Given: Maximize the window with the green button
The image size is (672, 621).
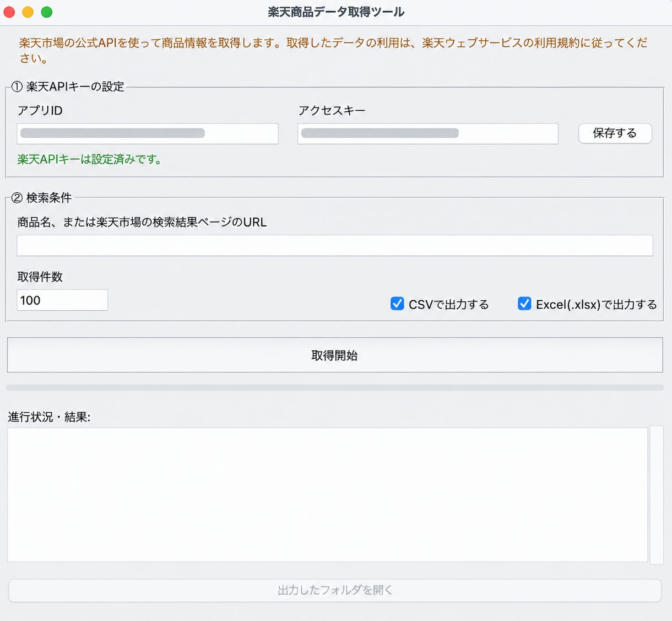Looking at the screenshot, I should (47, 12).
